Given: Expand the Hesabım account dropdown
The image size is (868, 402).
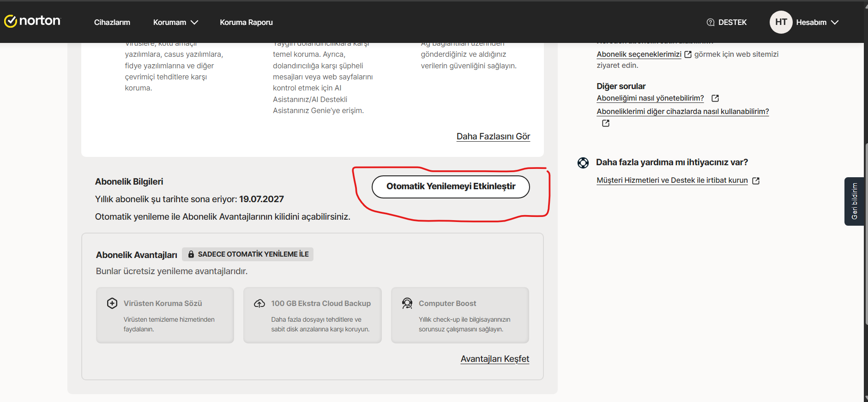Looking at the screenshot, I should click(817, 22).
